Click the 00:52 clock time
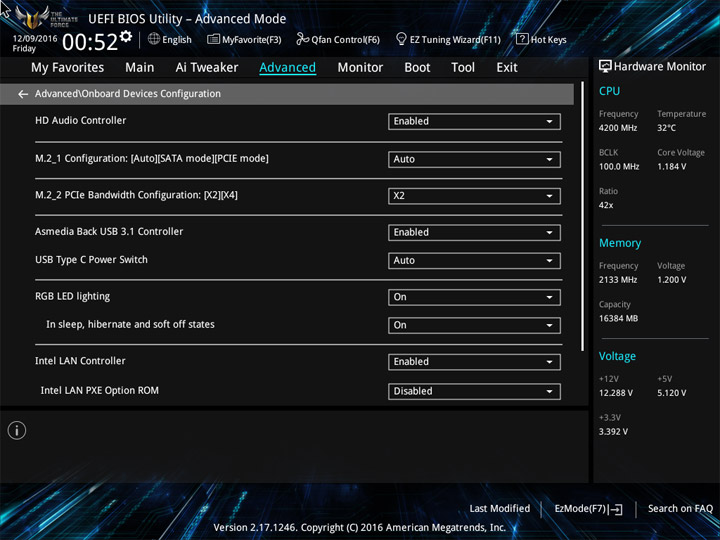This screenshot has width=720, height=540. (90, 42)
